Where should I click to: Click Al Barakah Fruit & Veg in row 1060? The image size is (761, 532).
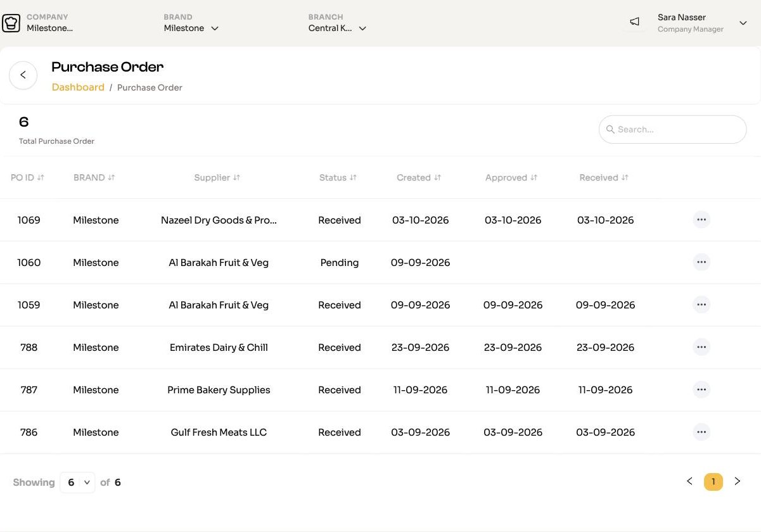219,263
